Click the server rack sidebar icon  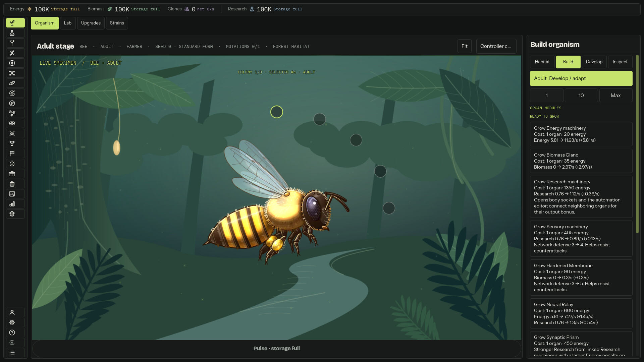pyautogui.click(x=15, y=194)
